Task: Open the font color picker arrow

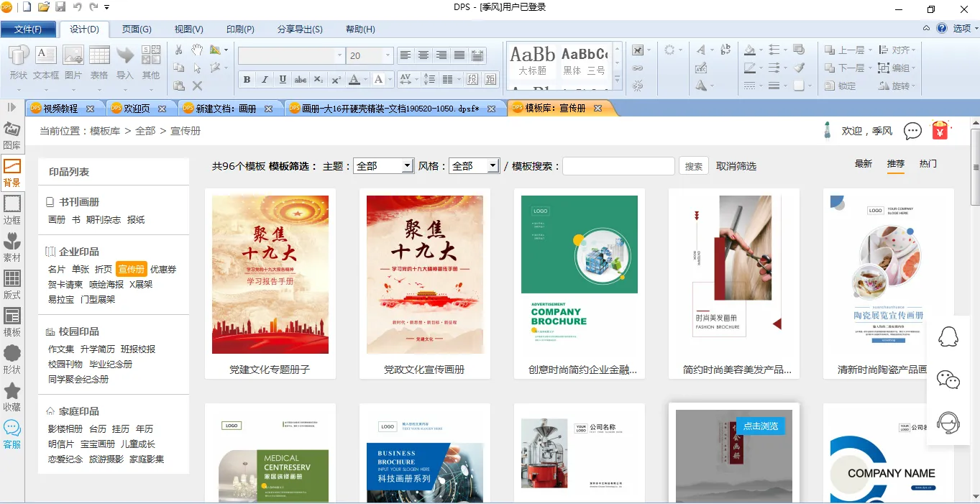Action: (366, 79)
